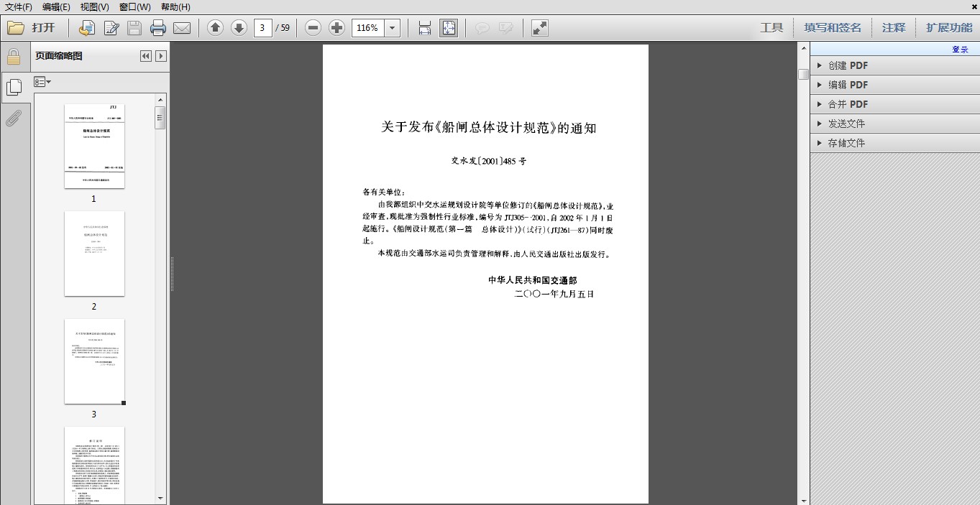Open the zoom level dropdown arrow

[x=393, y=28]
